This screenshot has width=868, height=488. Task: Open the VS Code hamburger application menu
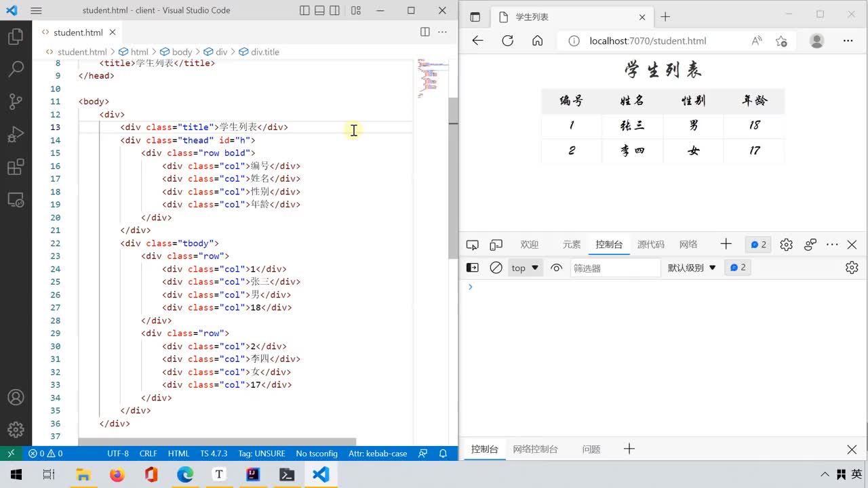(x=37, y=11)
